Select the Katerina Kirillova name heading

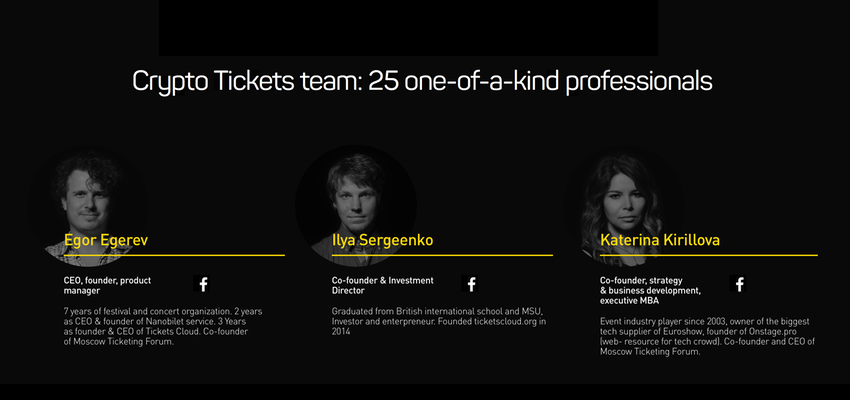point(660,240)
